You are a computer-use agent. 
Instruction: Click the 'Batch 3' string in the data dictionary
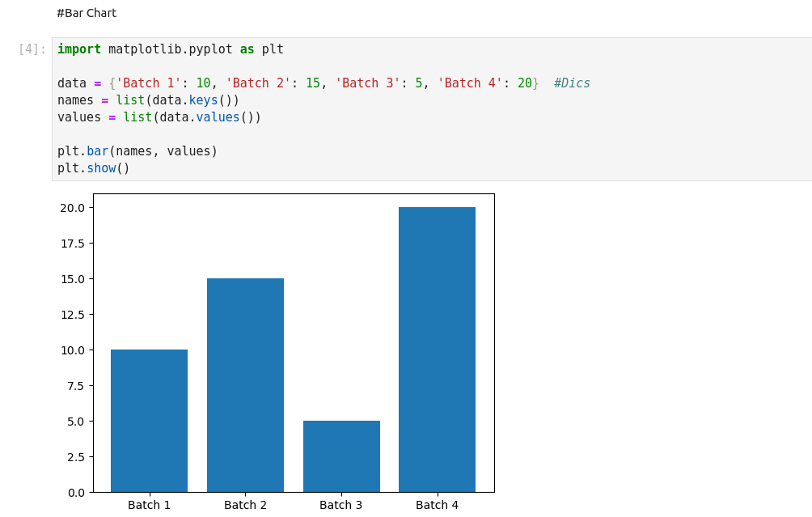(x=367, y=83)
